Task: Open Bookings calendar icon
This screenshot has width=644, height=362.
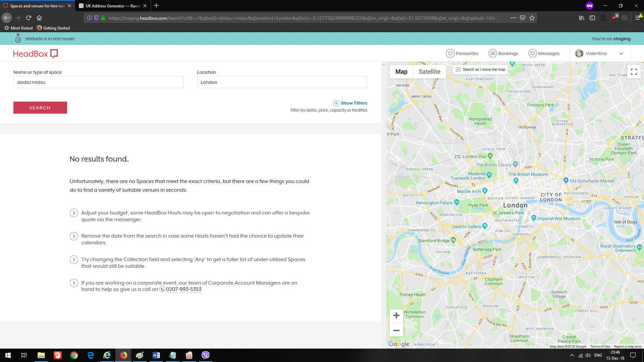Action: click(492, 53)
